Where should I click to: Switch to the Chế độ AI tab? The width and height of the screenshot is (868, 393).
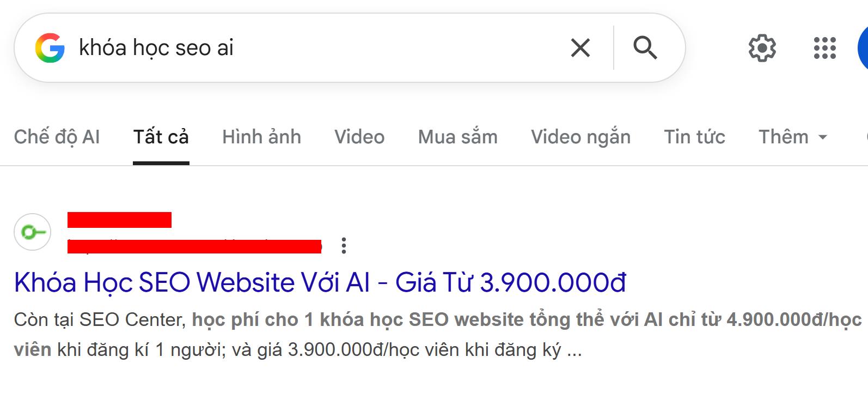57,137
